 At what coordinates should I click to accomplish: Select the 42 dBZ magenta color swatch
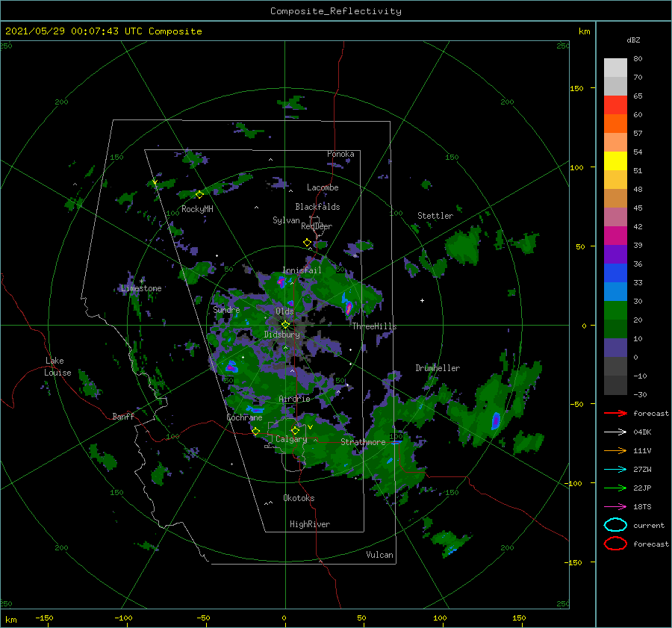pos(615,235)
